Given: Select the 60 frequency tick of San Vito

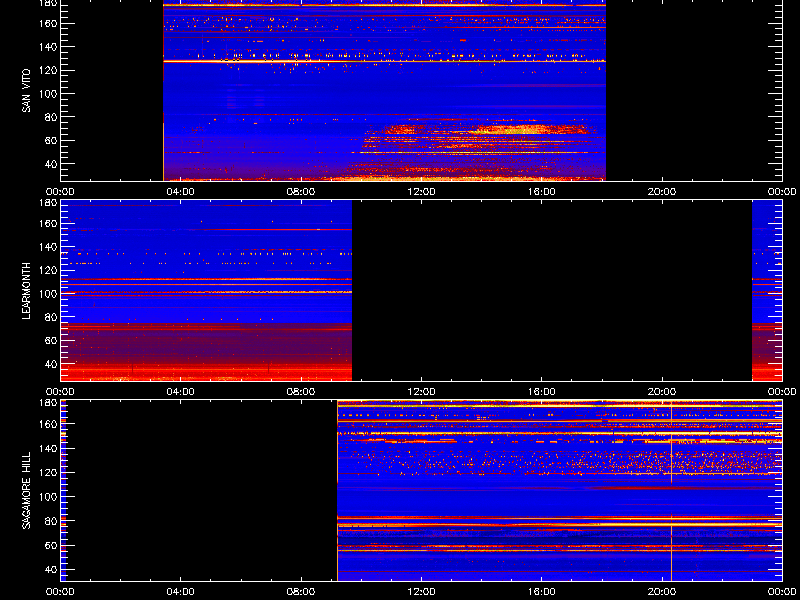Looking at the screenshot, I should coord(52,140).
